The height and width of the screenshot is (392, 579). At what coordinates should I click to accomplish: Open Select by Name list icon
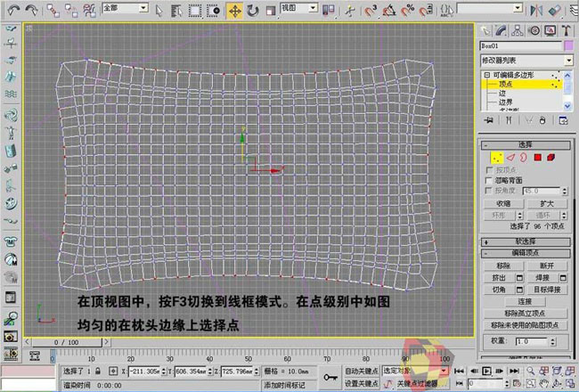176,11
